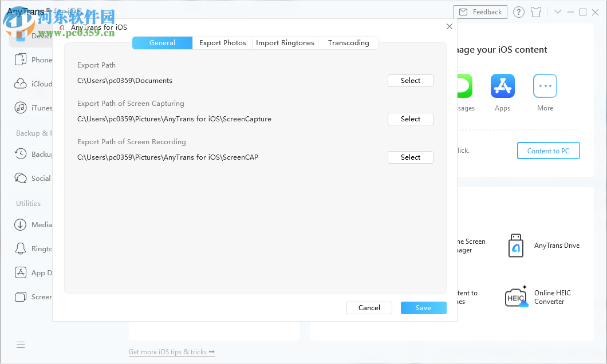Open the iCloud sidebar icon
The width and height of the screenshot is (607, 364).
[21, 84]
